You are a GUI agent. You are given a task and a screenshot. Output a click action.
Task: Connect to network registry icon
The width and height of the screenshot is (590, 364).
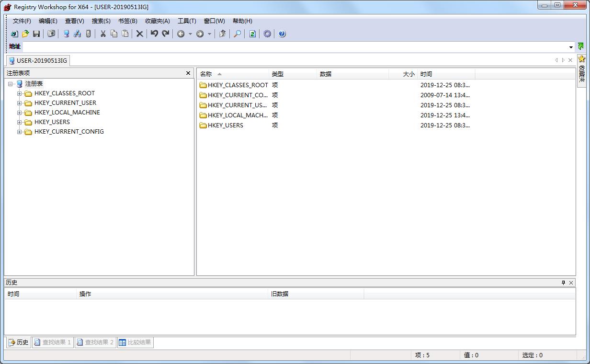(x=77, y=34)
